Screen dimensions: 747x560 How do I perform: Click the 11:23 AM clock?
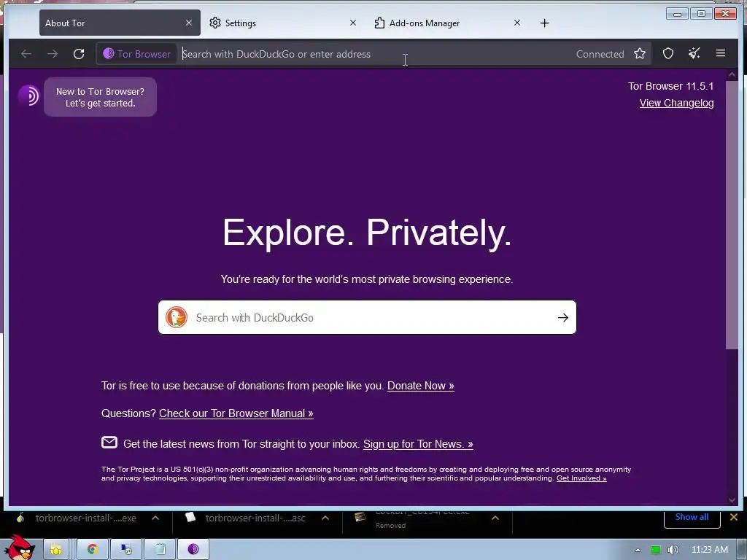click(710, 550)
